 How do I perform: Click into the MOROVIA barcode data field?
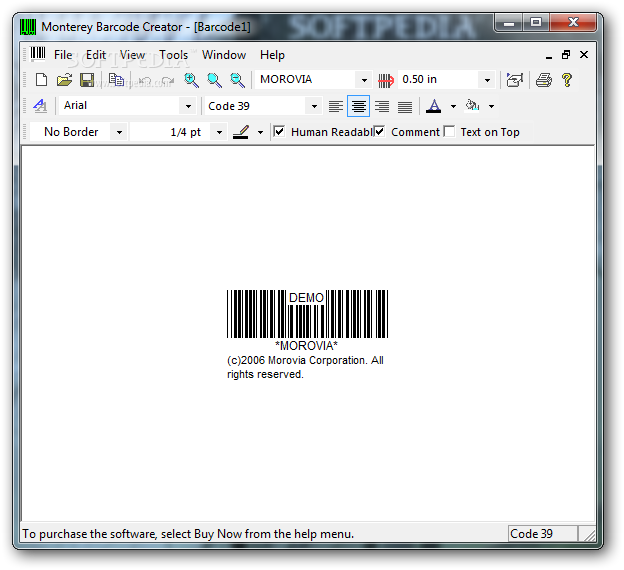point(306,80)
